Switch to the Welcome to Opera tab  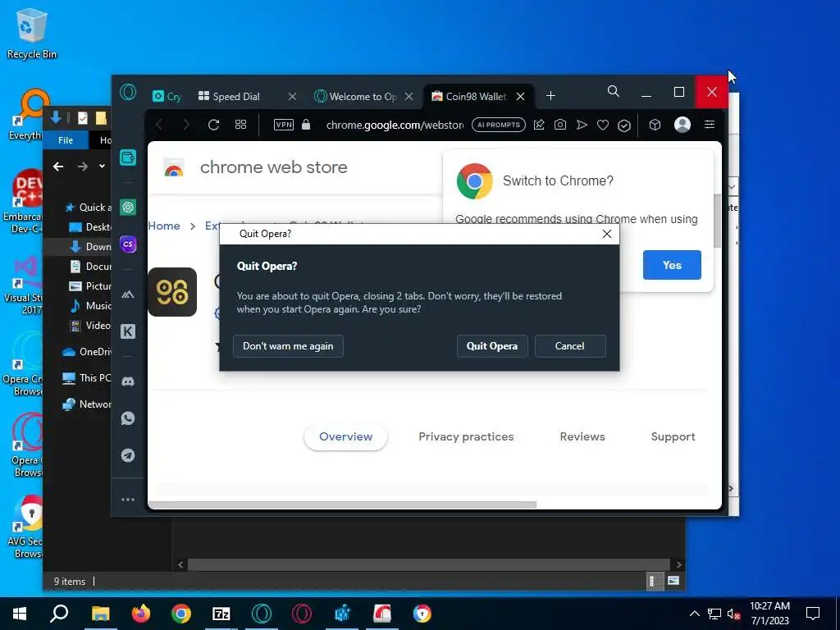(x=357, y=97)
